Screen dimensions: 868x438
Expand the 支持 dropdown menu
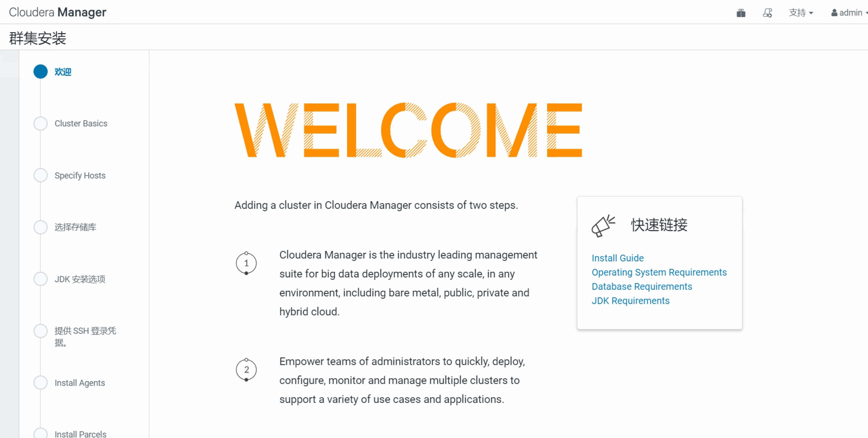800,13
